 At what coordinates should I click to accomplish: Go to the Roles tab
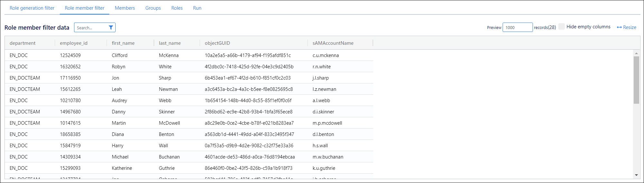coord(177,8)
